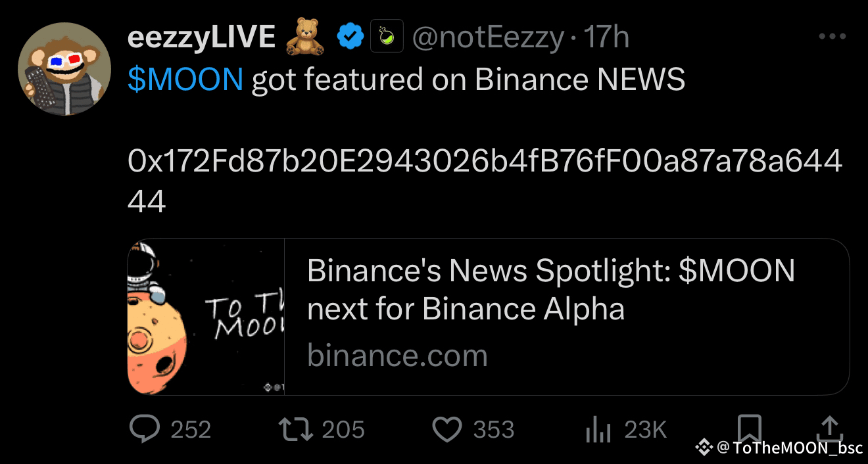
Task: Click the blue verified checkmark badge
Action: (351, 38)
